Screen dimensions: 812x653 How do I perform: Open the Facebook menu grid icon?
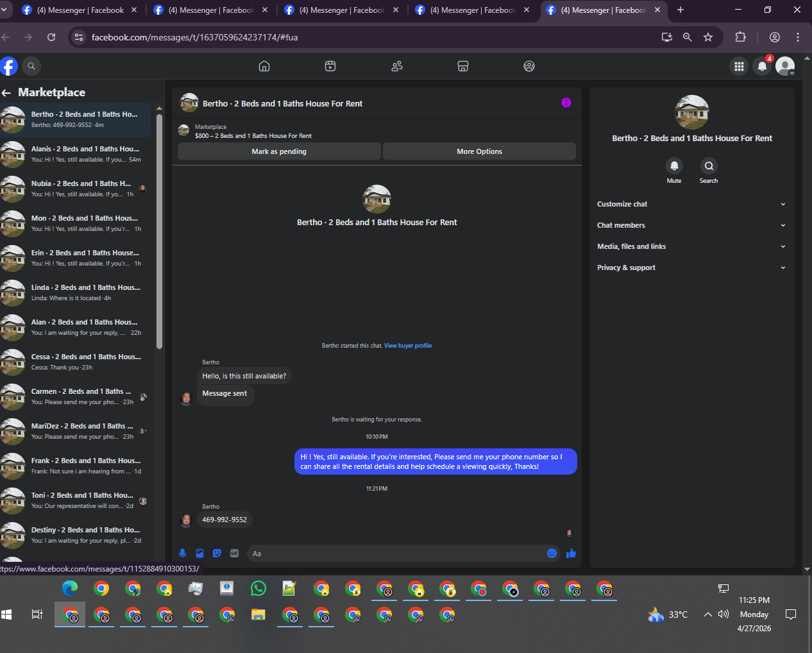[739, 66]
